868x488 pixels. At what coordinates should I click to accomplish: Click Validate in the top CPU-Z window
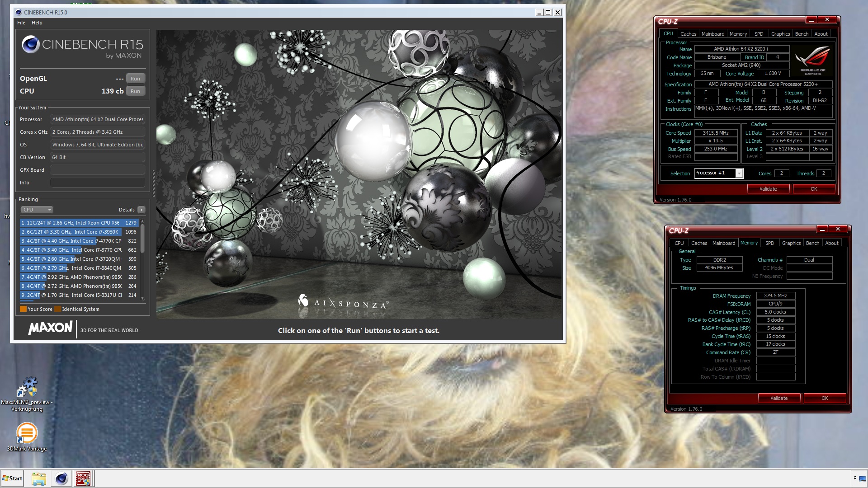click(768, 189)
